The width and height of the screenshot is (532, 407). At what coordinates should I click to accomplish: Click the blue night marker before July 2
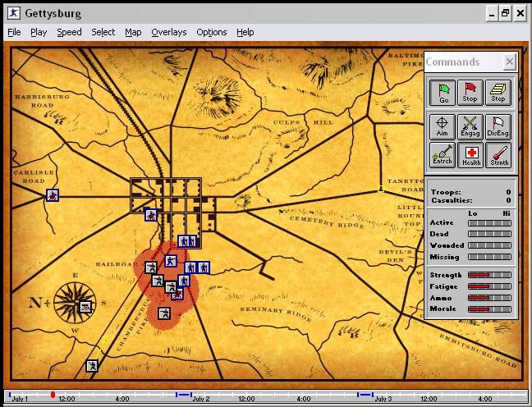coord(184,395)
